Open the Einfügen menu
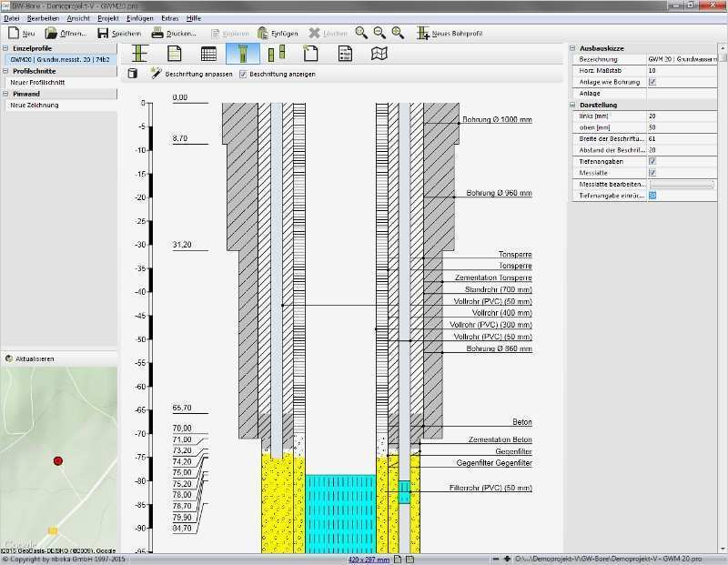 [140, 18]
